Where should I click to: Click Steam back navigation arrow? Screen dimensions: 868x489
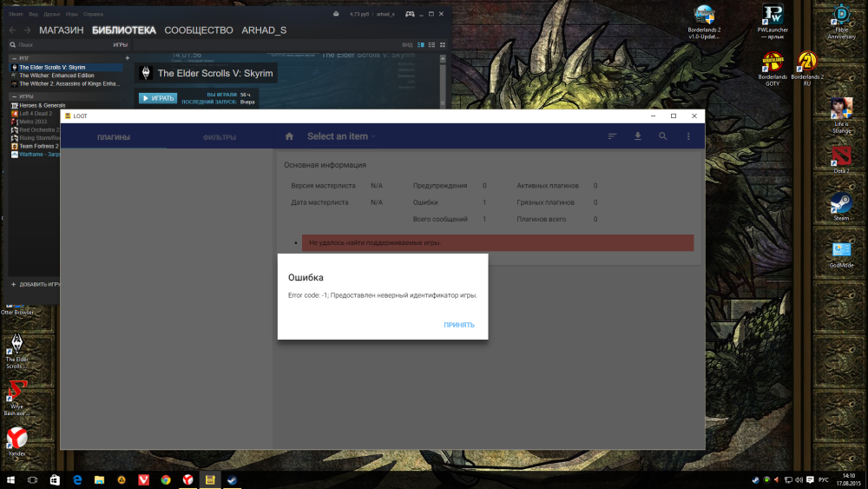12,30
